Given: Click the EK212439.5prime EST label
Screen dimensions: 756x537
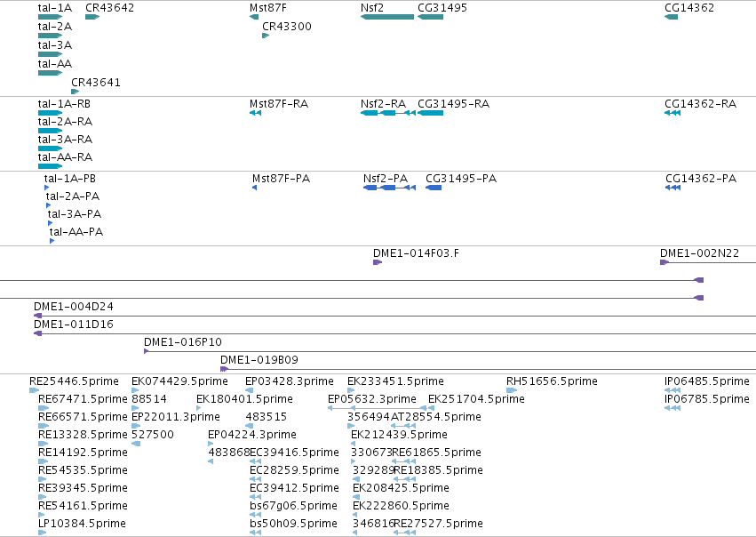Looking at the screenshot, I should [x=399, y=435].
